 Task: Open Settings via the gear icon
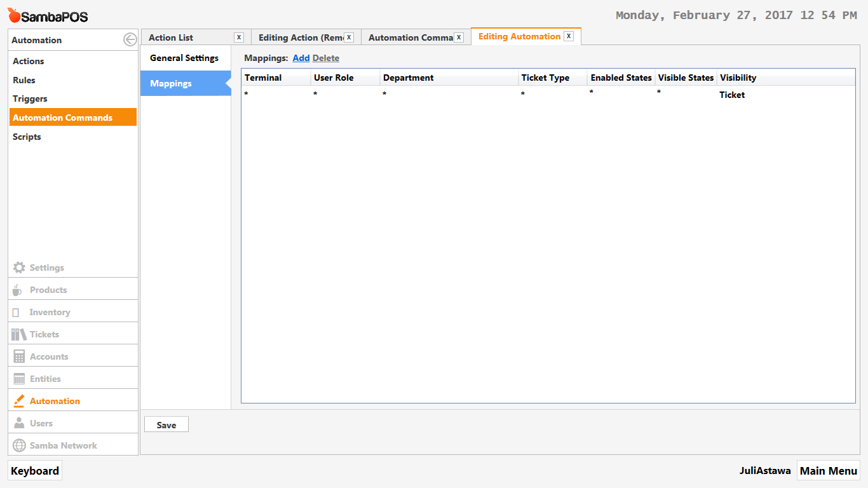coord(20,268)
